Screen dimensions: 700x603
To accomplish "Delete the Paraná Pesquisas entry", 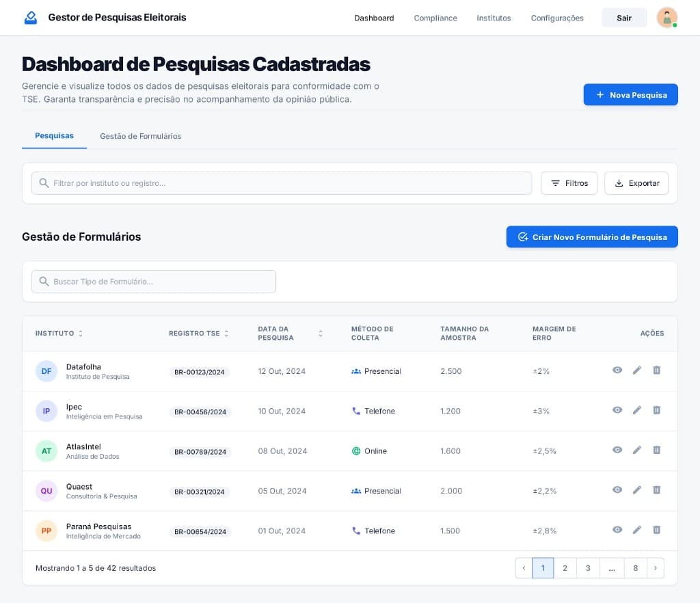I will (657, 530).
